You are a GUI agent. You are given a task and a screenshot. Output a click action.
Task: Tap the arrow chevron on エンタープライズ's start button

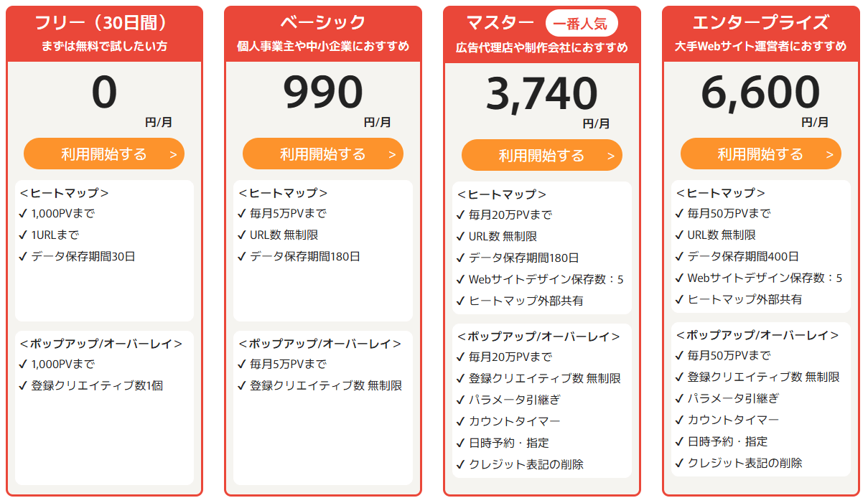tap(830, 155)
